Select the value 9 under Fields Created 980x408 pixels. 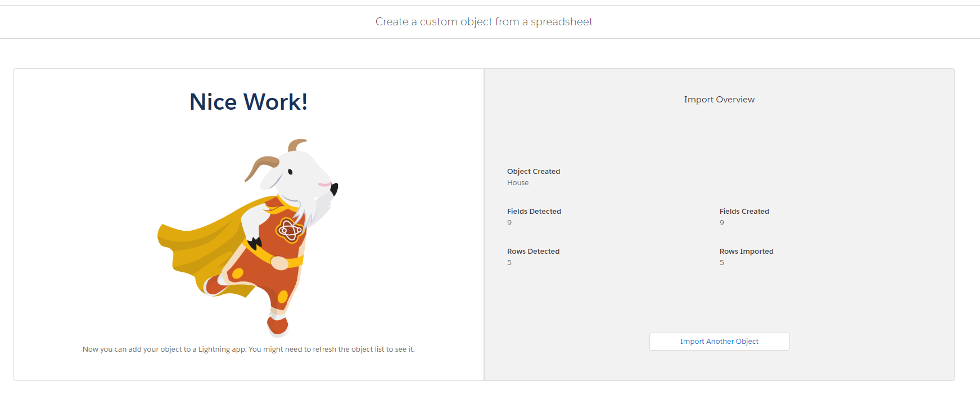[722, 223]
